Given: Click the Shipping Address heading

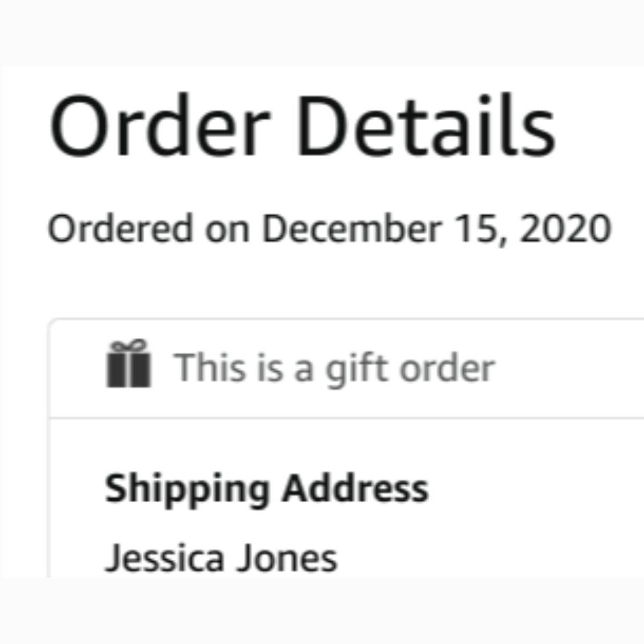Looking at the screenshot, I should pos(267,489).
